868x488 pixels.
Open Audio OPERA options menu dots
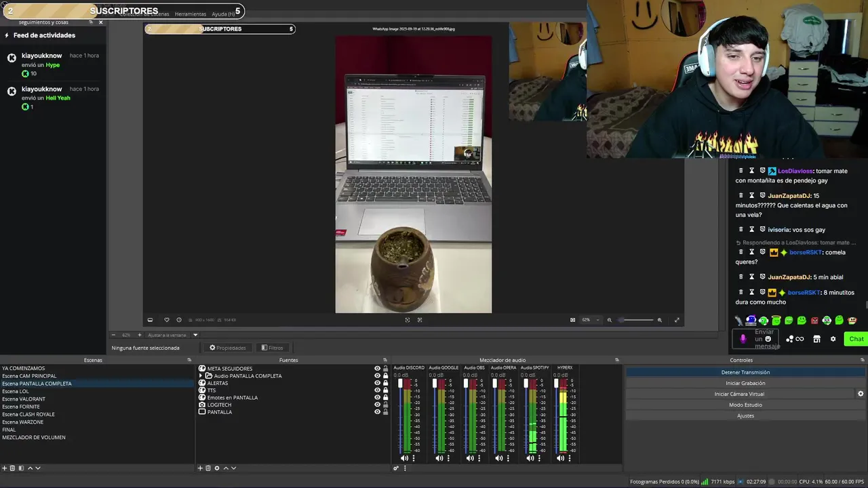pyautogui.click(x=507, y=458)
